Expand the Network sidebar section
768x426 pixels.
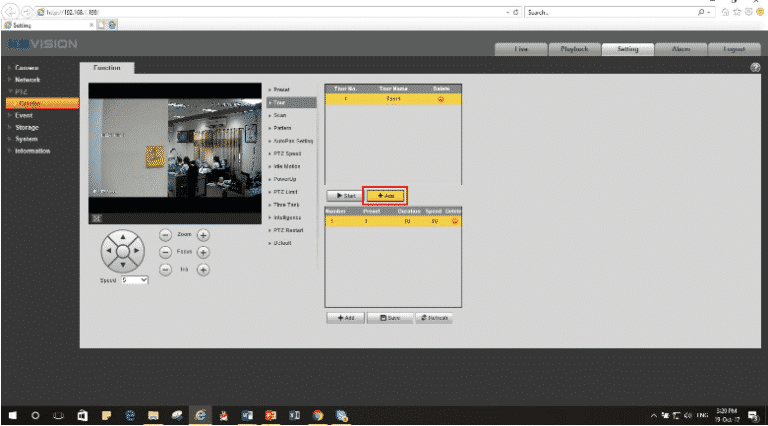28,78
